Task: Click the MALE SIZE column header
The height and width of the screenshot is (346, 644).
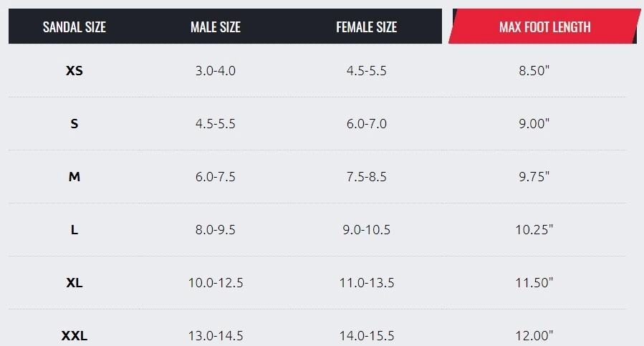Action: tap(216, 27)
